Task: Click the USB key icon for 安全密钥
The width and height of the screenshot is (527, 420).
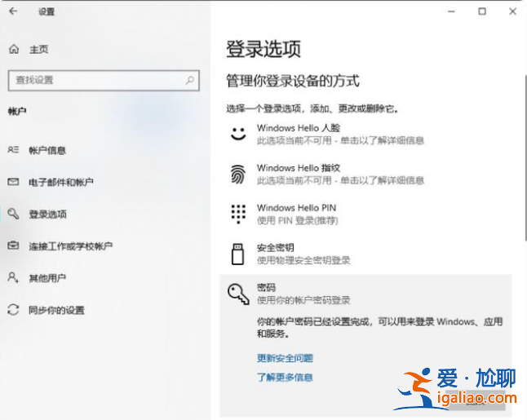Action: click(237, 254)
